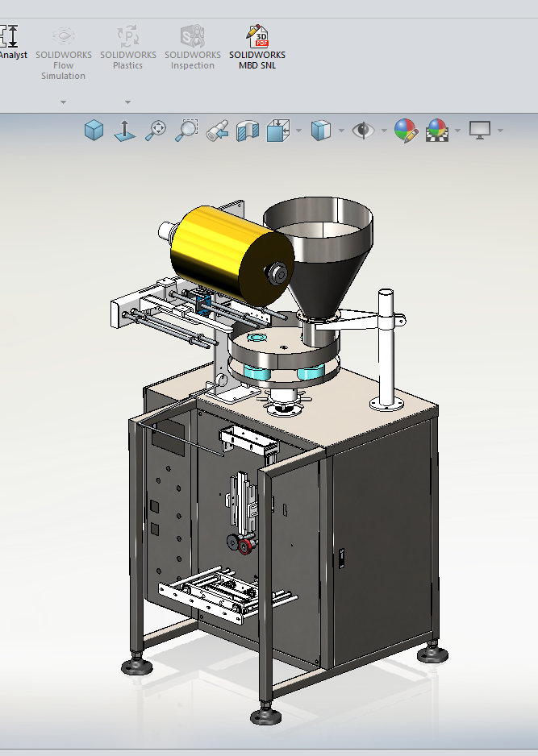
Task: Toggle Hide/Show Items eye icon
Action: click(363, 131)
